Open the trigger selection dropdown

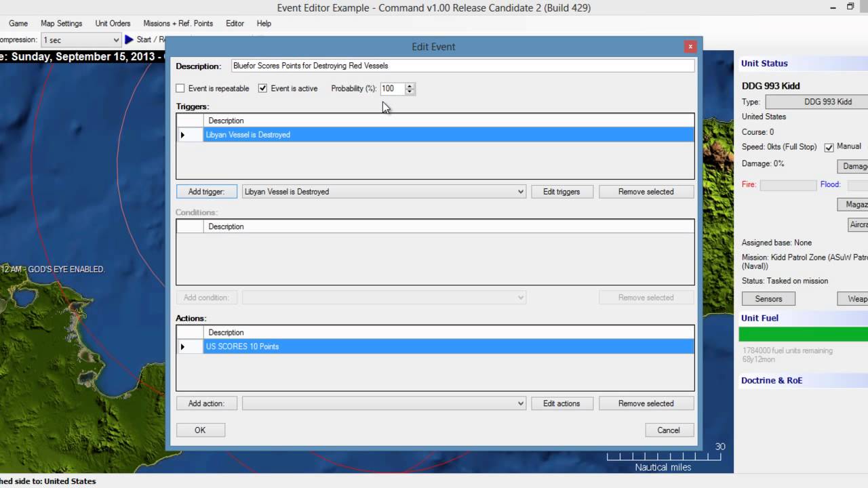[520, 192]
